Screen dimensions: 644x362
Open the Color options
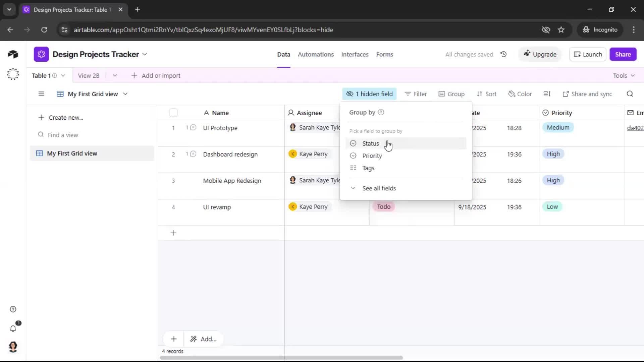520,94
